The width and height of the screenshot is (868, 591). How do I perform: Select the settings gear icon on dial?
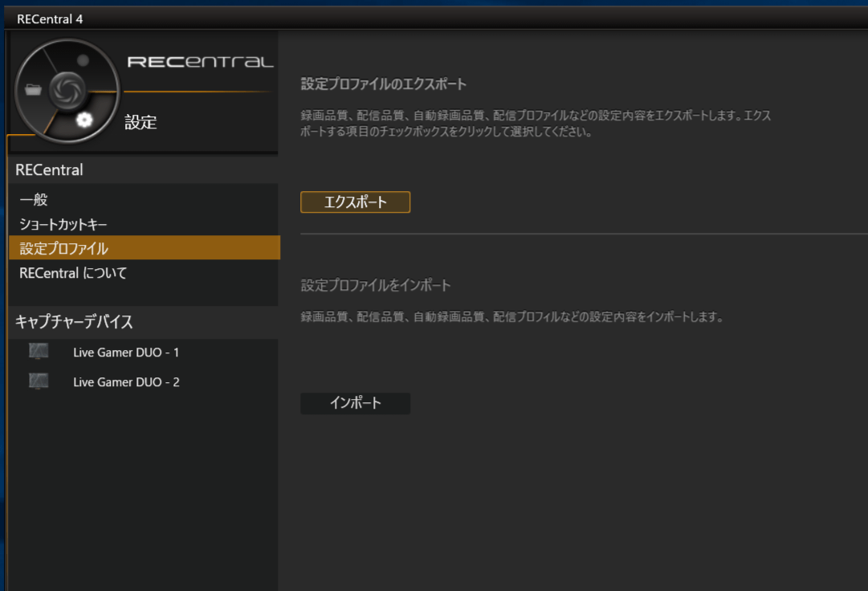tap(84, 119)
